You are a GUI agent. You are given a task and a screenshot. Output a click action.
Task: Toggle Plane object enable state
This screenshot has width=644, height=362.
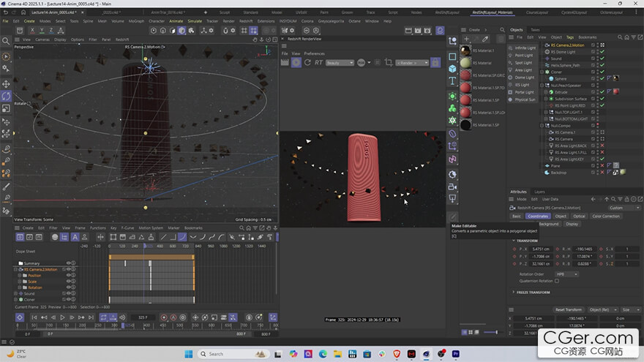(x=602, y=166)
